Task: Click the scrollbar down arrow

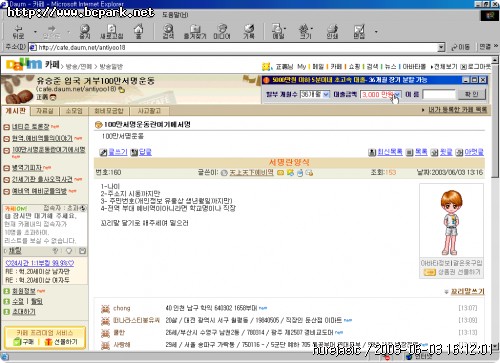Action: click(495, 346)
